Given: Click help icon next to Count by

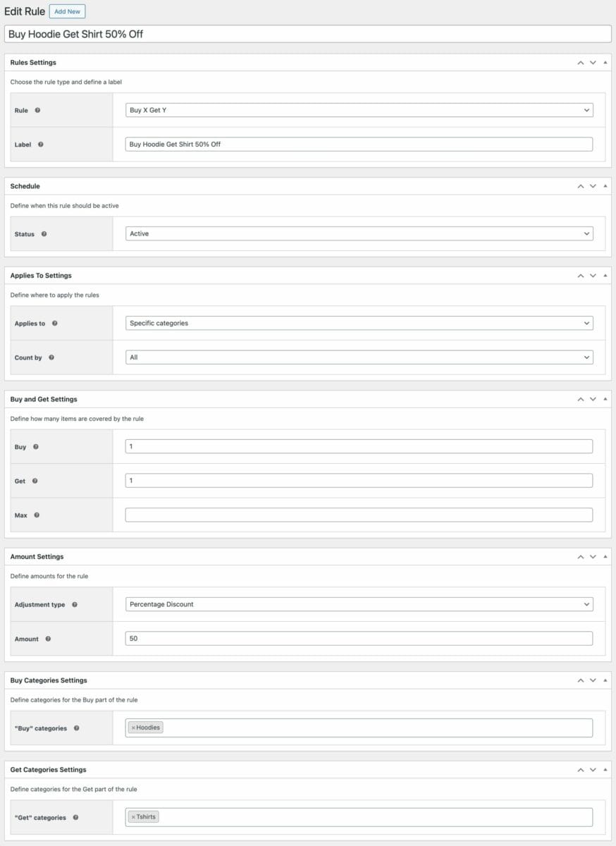Looking at the screenshot, I should pyautogui.click(x=51, y=357).
